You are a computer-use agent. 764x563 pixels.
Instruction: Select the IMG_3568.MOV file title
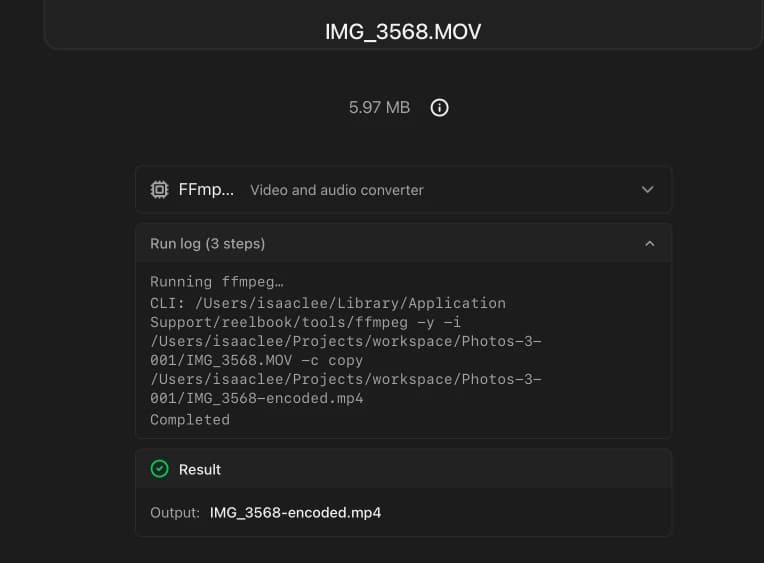[x=403, y=32]
